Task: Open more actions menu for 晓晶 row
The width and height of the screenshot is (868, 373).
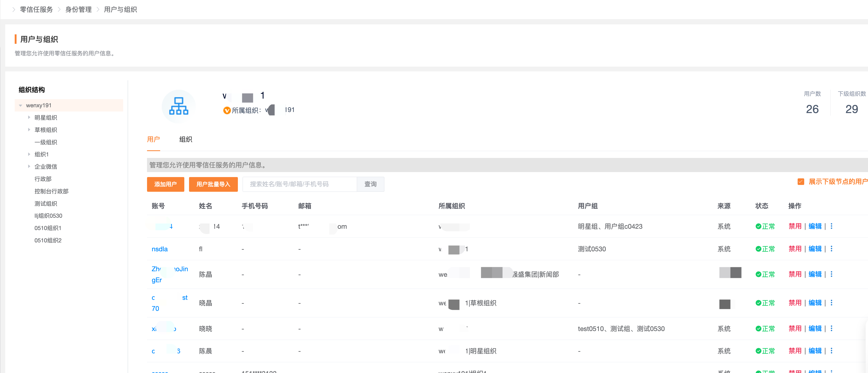Action: (831, 303)
